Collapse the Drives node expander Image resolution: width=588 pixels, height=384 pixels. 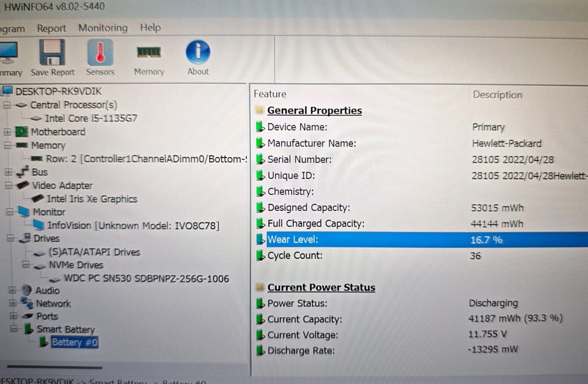pyautogui.click(x=10, y=238)
